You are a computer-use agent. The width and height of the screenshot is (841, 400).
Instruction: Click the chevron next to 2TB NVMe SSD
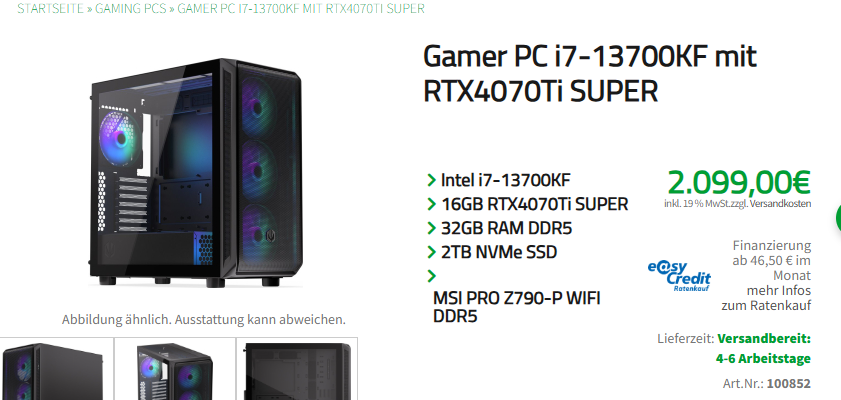tap(431, 252)
